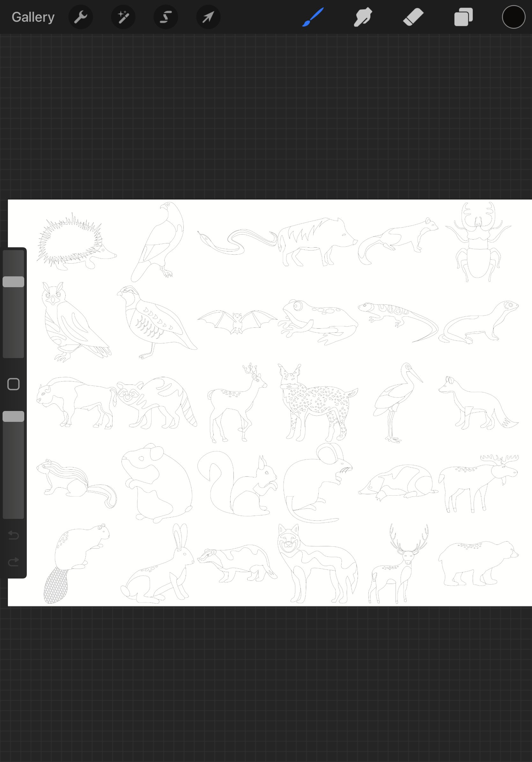Tap the stork outline drawing
532x762 pixels.
click(x=398, y=403)
